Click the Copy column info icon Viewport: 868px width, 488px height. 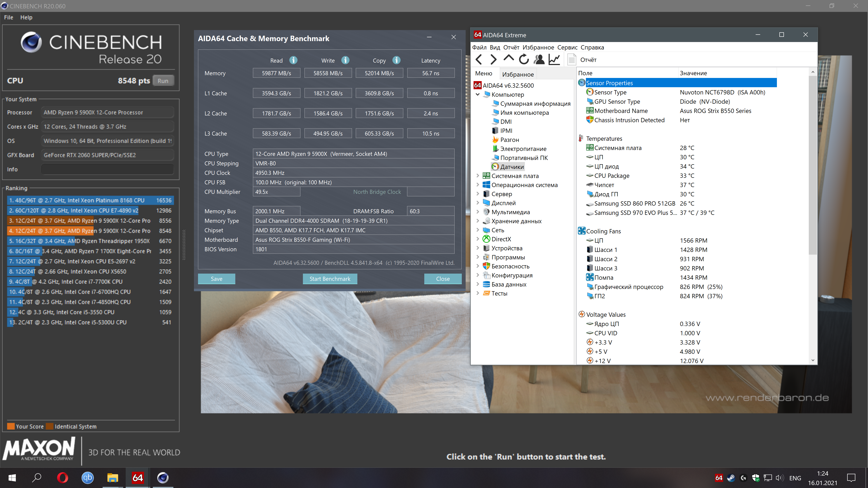(x=397, y=60)
